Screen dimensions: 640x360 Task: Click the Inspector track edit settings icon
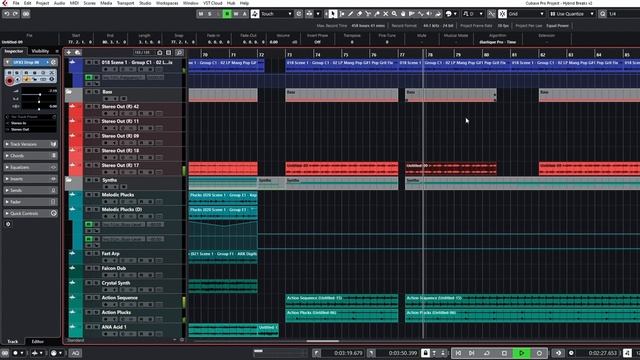click(x=53, y=62)
